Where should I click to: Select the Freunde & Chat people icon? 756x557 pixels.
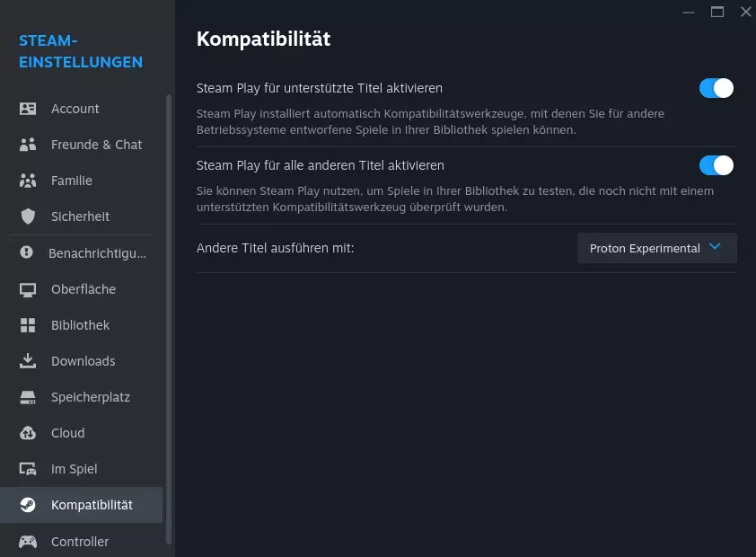click(28, 145)
